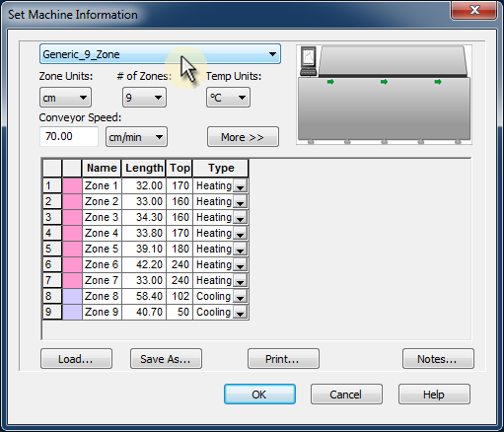Select Zone 1 pink color swatch

tap(72, 185)
